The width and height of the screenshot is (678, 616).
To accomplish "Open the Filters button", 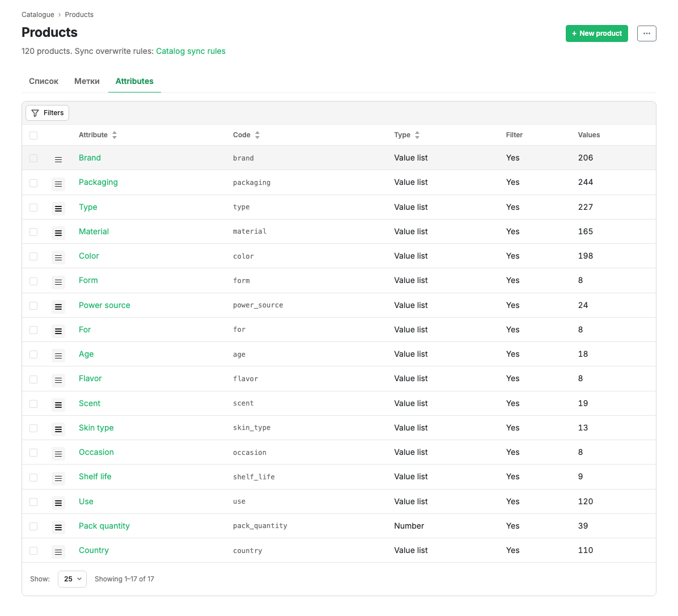I will coord(47,113).
